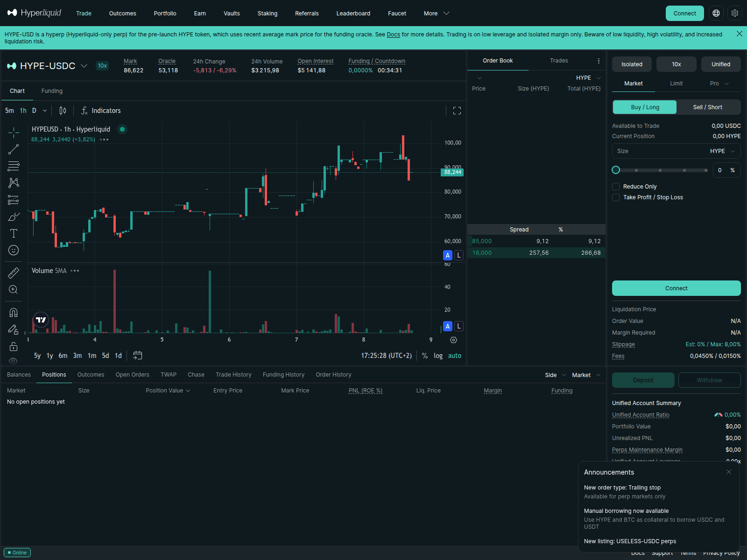Follow the Docs link in banner
Screen dimensions: 747x560
point(393,35)
